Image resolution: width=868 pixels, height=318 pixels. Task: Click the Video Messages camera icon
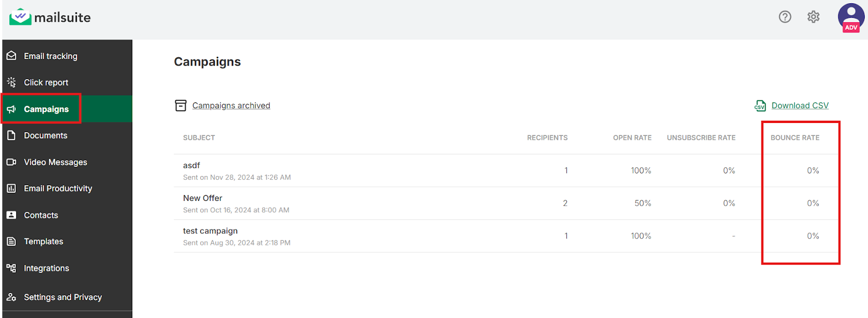pyautogui.click(x=11, y=162)
